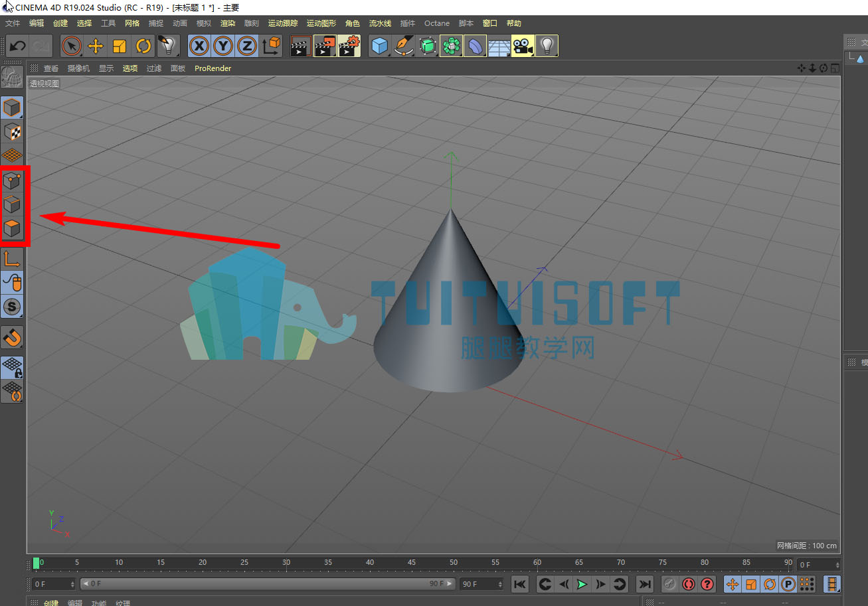
Task: Toggle Viewport Solo S button
Action: pyautogui.click(x=13, y=306)
